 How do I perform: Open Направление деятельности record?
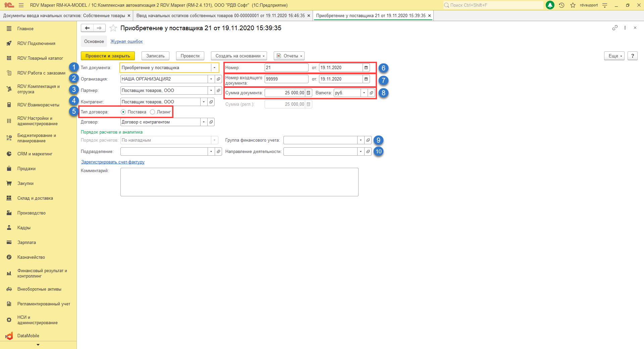coord(368,152)
